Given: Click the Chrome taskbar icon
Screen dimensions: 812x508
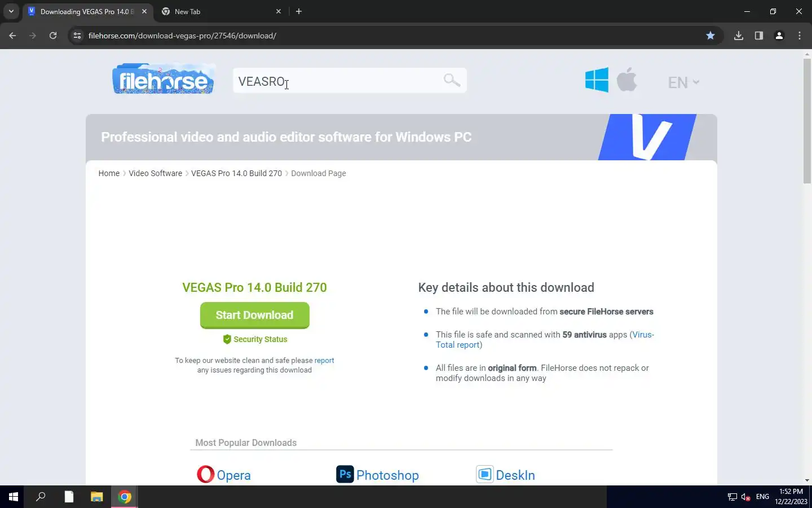Looking at the screenshot, I should [125, 497].
